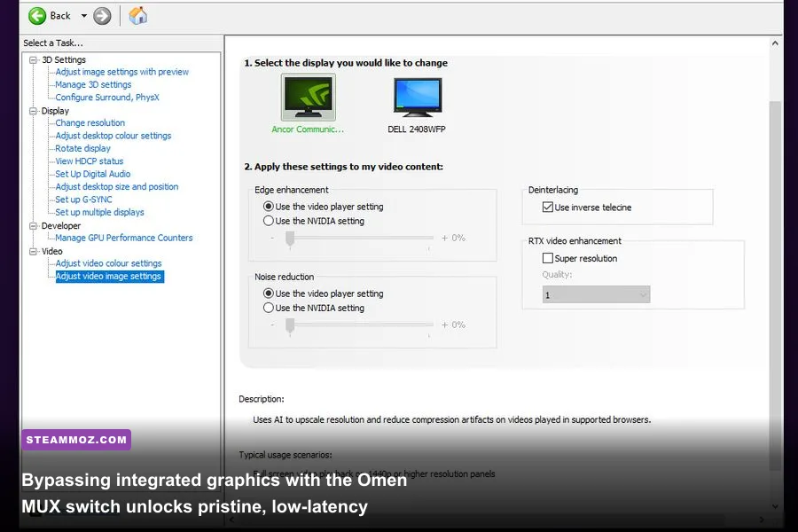
Task: Open Set up G-SYNC
Action: coord(83,199)
